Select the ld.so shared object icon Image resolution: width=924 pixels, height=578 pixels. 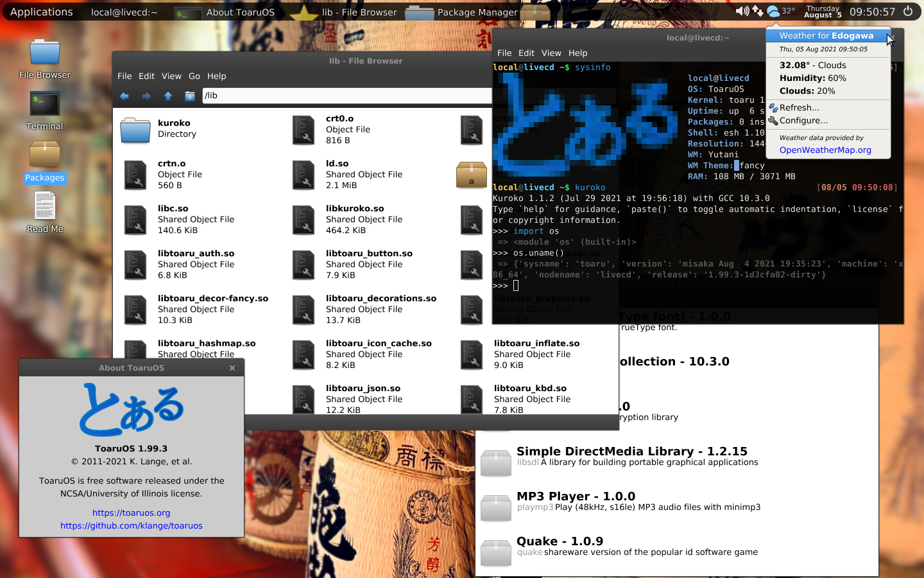[x=304, y=175]
